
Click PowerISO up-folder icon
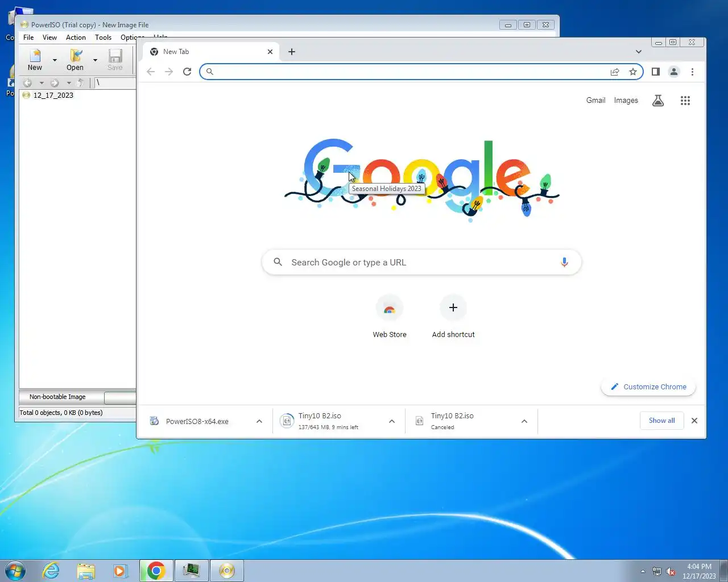pos(80,83)
